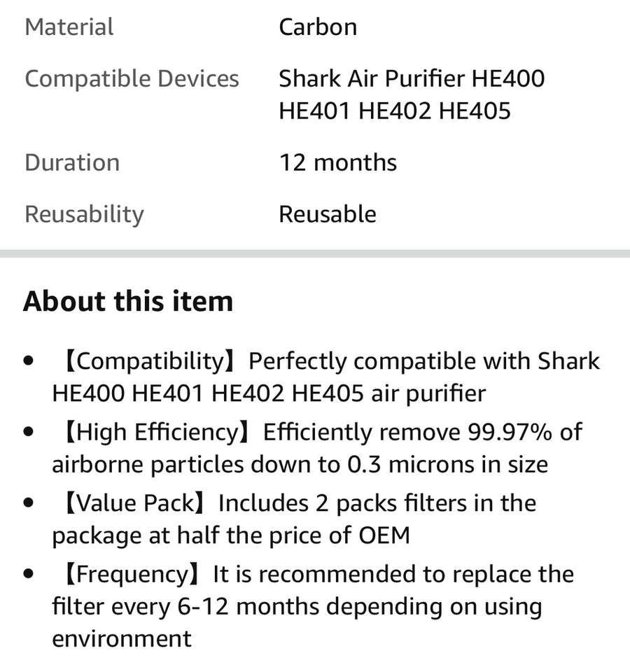Click the Shark Air Purifier HE400 text

[411, 78]
